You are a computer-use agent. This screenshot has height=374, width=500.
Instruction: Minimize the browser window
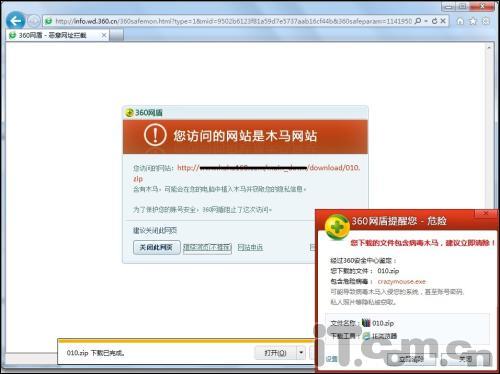[449, 6]
